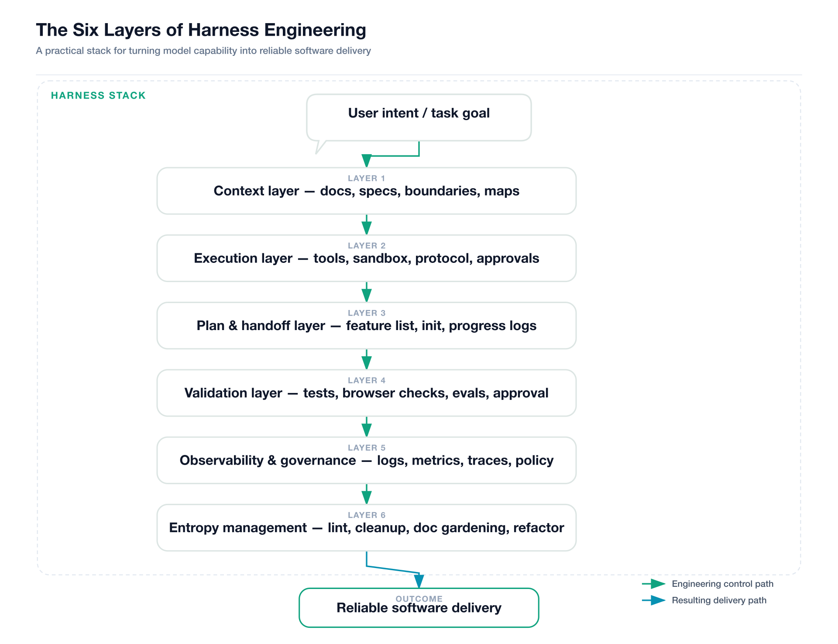The height and width of the screenshot is (644, 838).
Task: Click the Engineering control path legend text
Action: pos(722,584)
